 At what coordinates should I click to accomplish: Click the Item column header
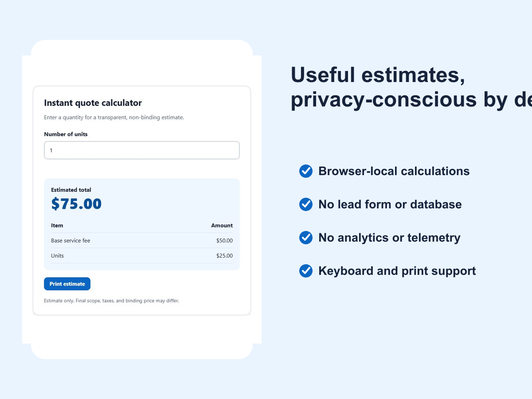click(57, 226)
